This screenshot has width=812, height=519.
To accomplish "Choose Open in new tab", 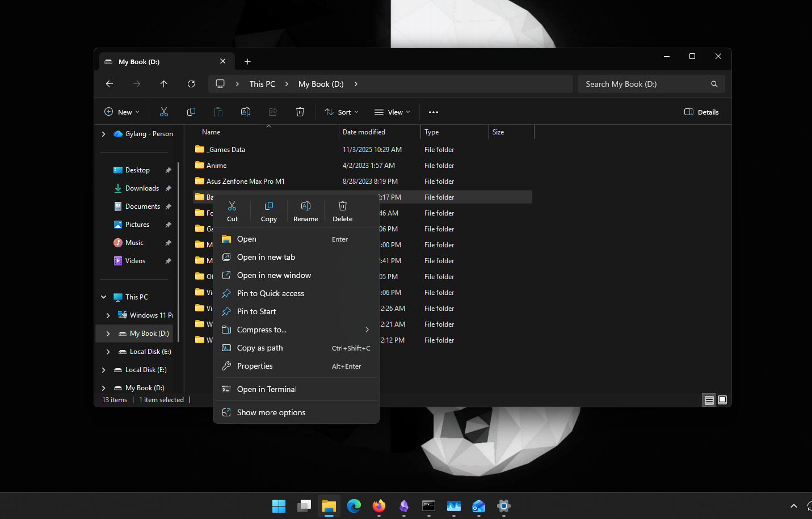I will 266,258.
